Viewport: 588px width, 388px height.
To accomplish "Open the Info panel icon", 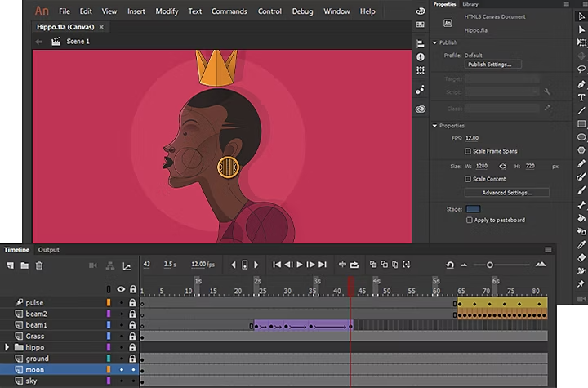I will (421, 57).
